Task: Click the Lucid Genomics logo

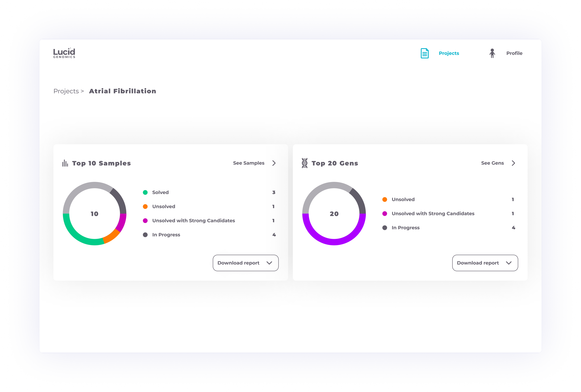Action: (64, 53)
